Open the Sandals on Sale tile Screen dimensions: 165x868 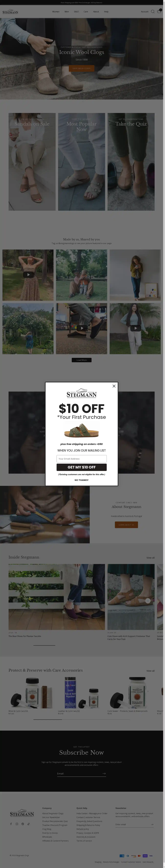(x=32, y=162)
